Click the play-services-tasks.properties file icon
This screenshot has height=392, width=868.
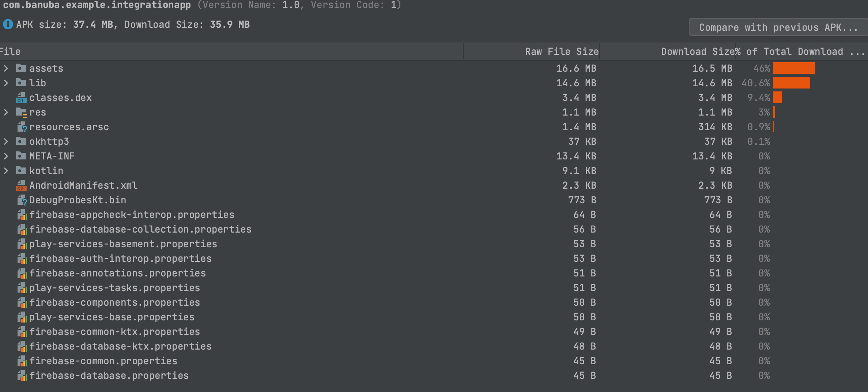[22, 288]
